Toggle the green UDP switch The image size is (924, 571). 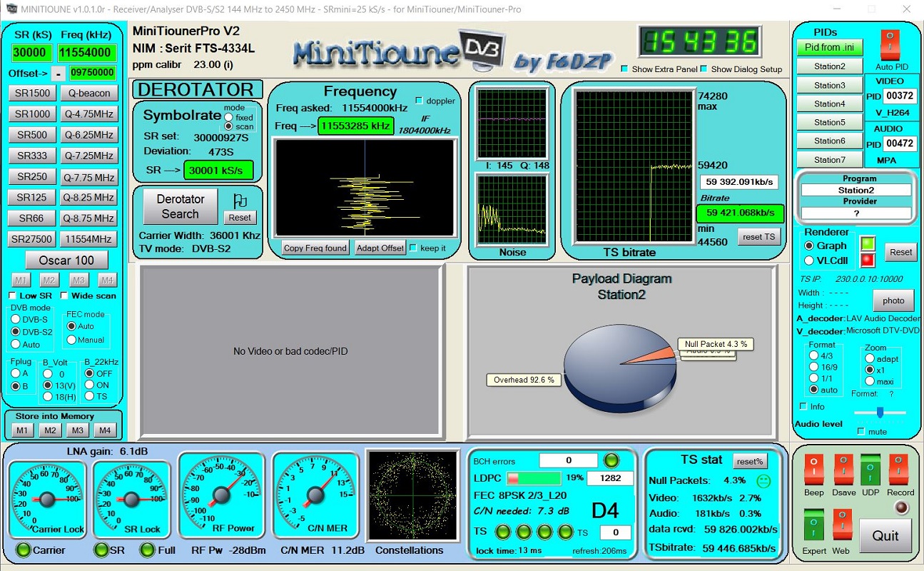click(870, 470)
